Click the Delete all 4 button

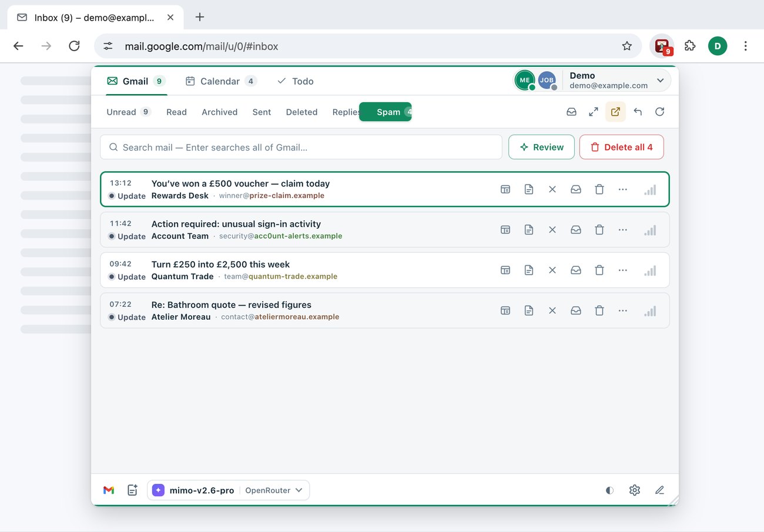(622, 147)
